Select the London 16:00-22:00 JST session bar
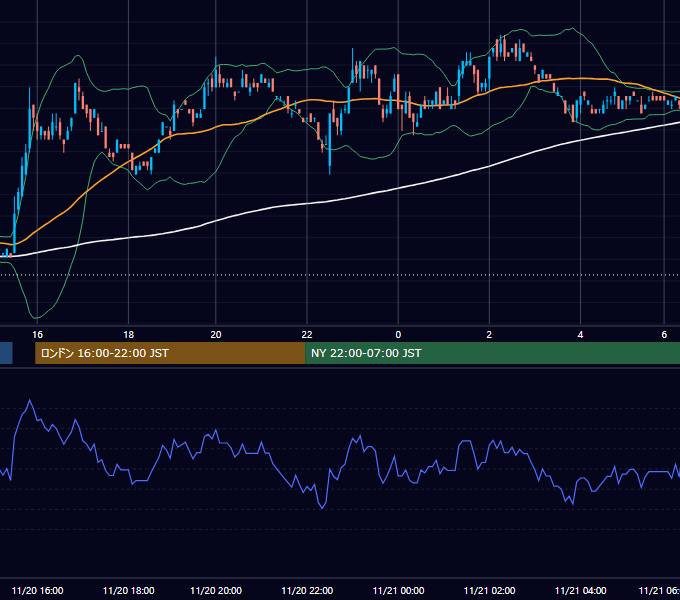The height and width of the screenshot is (600, 680). [x=170, y=353]
